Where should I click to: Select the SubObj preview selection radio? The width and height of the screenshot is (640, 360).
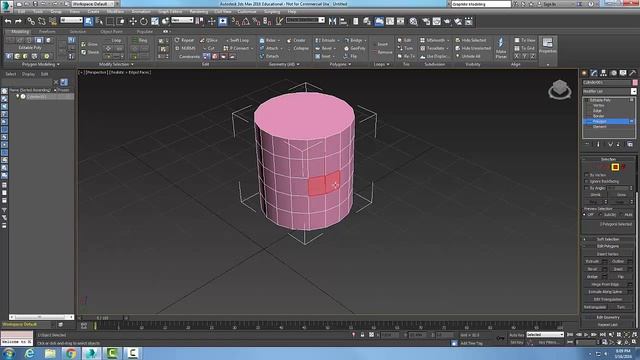600,214
